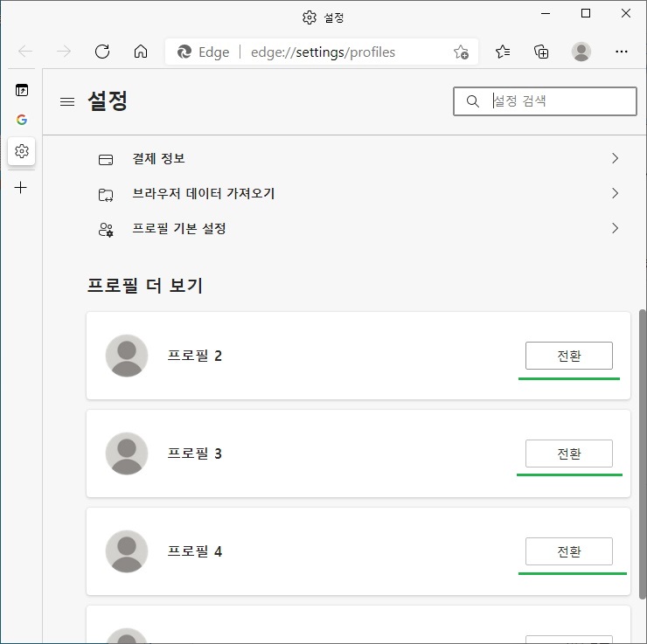Click the 프로필 2 name text
Viewport: 647px width, 644px height.
tap(195, 356)
